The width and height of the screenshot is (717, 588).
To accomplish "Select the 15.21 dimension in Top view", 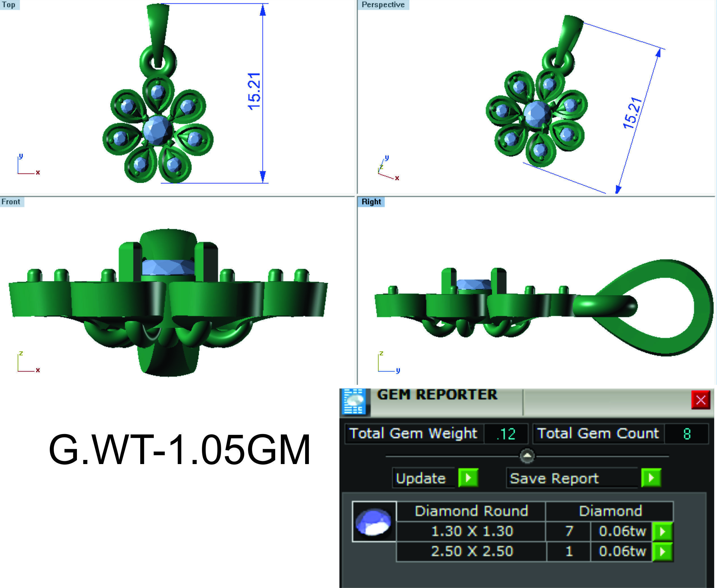I will coord(254,91).
